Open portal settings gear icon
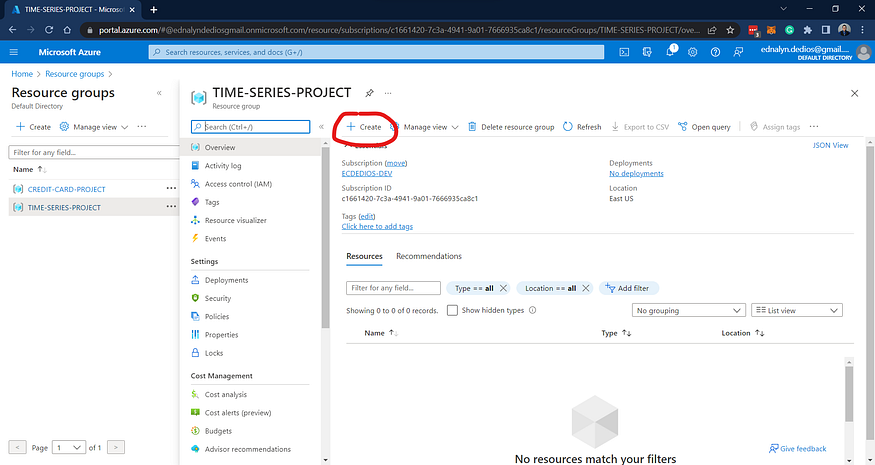This screenshot has height=465, width=875. [x=693, y=52]
